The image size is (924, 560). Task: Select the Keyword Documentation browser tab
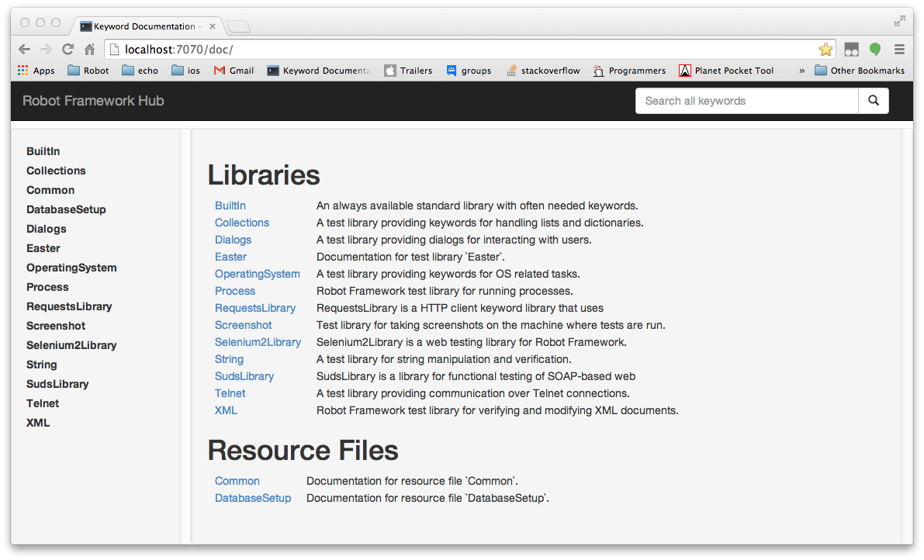147,26
